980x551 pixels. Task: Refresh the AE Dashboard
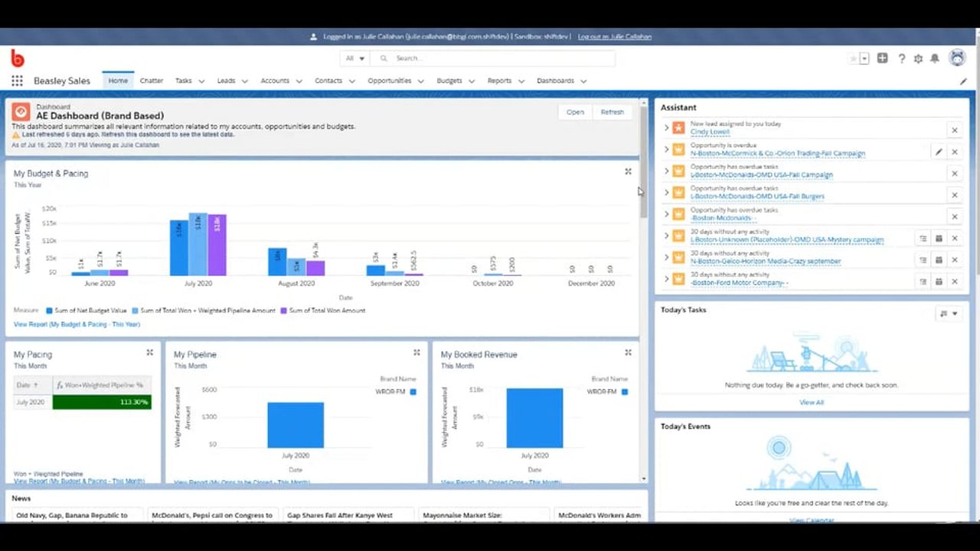click(612, 112)
